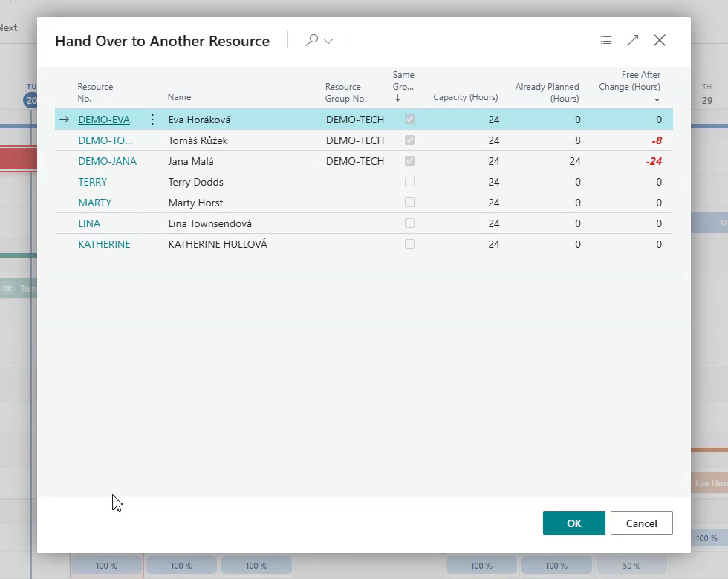Click the red -24 free hours value
This screenshot has height=579, width=728.
pyautogui.click(x=654, y=162)
